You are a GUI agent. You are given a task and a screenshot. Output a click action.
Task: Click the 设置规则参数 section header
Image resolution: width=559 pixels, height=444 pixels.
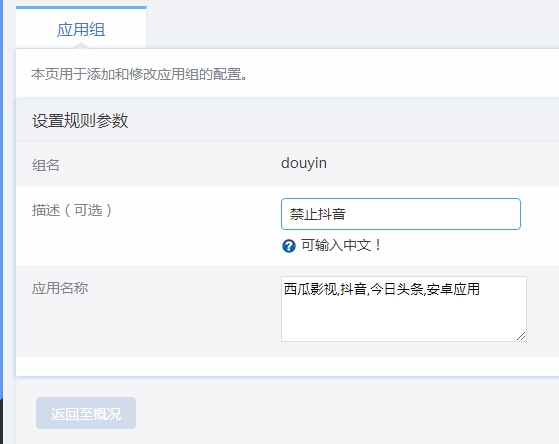point(80,121)
